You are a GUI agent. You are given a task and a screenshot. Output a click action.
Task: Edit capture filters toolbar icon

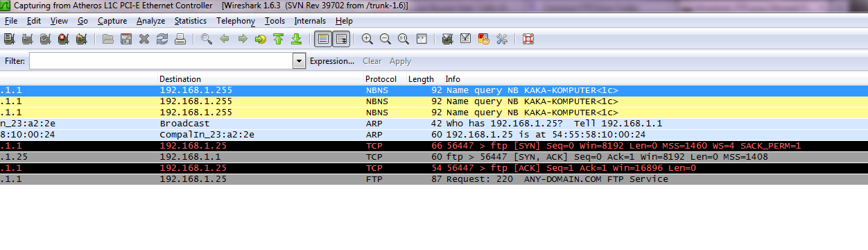click(448, 39)
